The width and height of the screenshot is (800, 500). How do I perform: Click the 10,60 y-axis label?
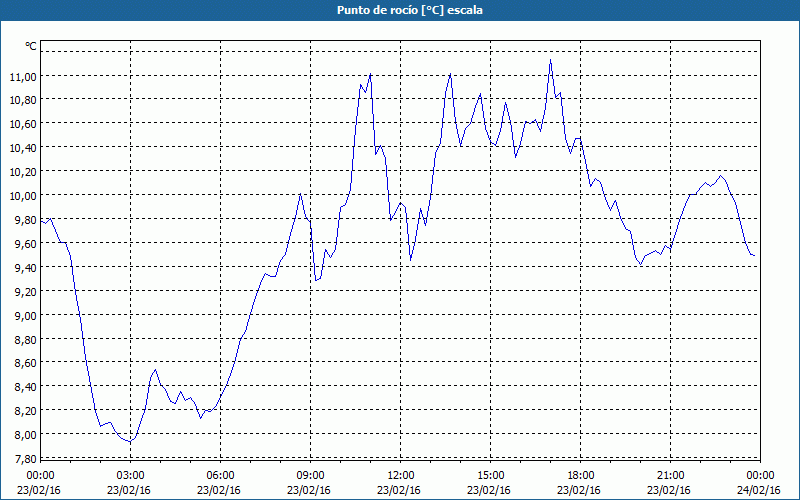(x=23, y=124)
